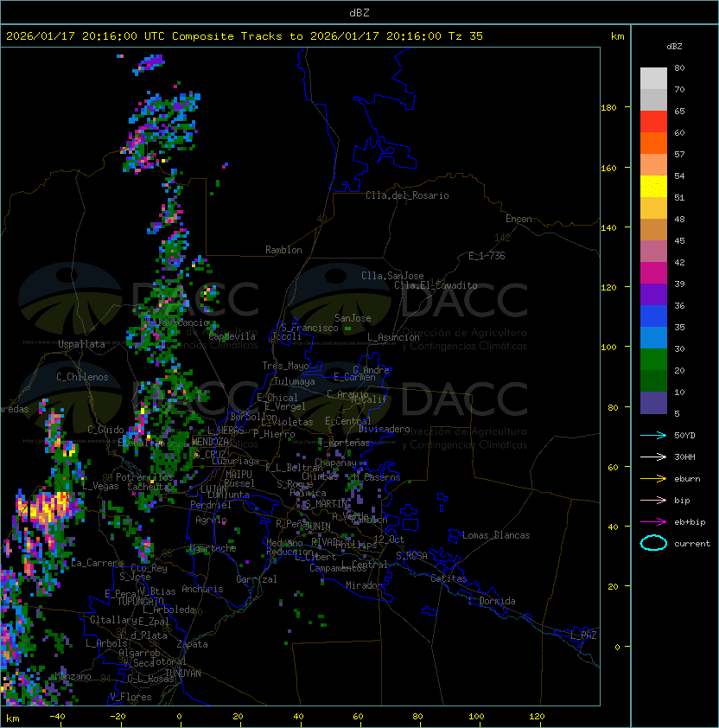Image resolution: width=719 pixels, height=728 pixels.
Task: Pick the light gray swatch at legend top
Action: (653, 78)
